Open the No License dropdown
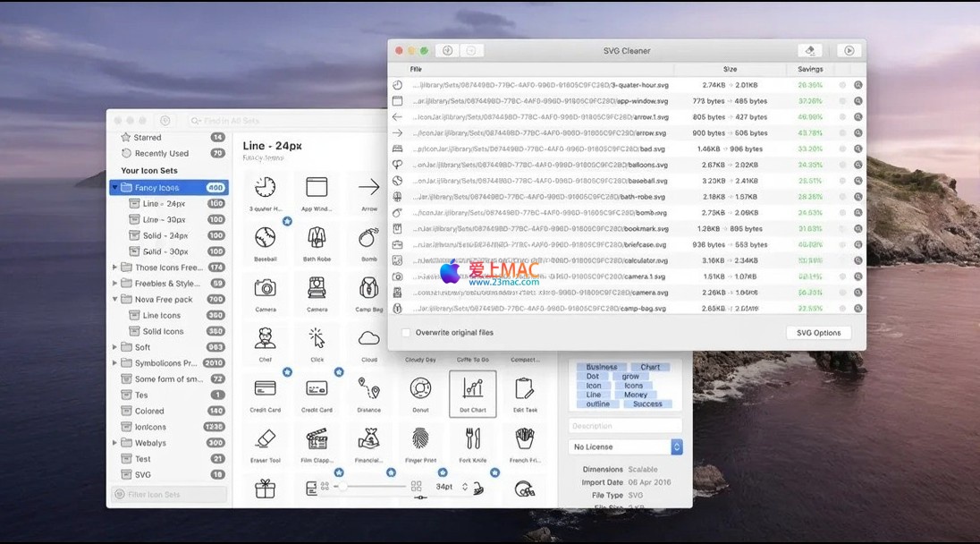The height and width of the screenshot is (544, 980). point(626,446)
